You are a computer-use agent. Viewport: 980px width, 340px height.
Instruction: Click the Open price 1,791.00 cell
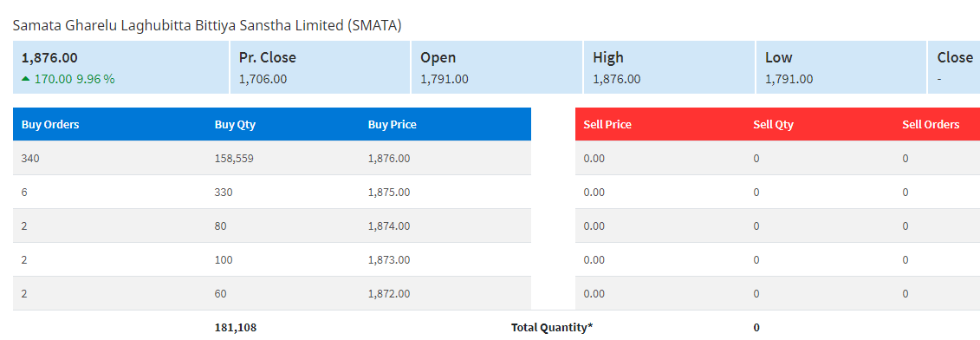click(x=445, y=79)
